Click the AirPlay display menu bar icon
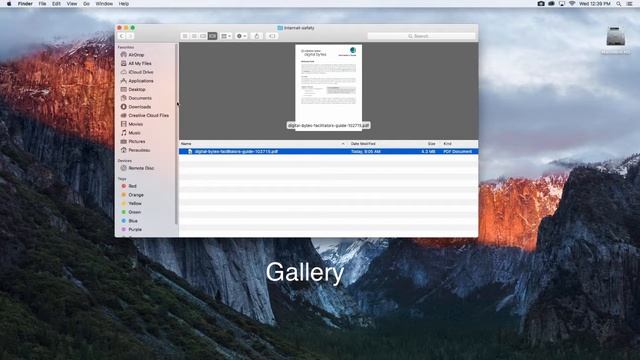This screenshot has height=360, width=640. coord(562,4)
